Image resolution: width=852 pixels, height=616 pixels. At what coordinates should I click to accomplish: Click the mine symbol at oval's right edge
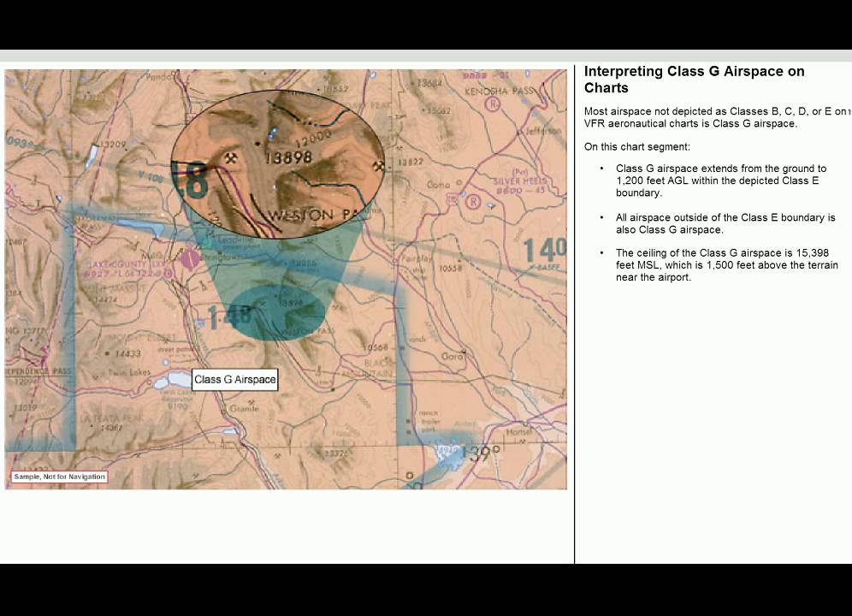[378, 165]
